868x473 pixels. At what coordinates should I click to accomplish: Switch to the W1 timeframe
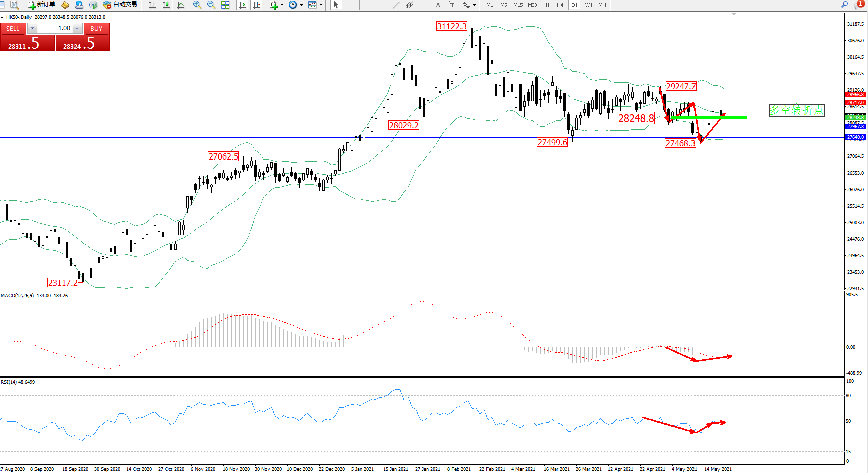point(588,5)
